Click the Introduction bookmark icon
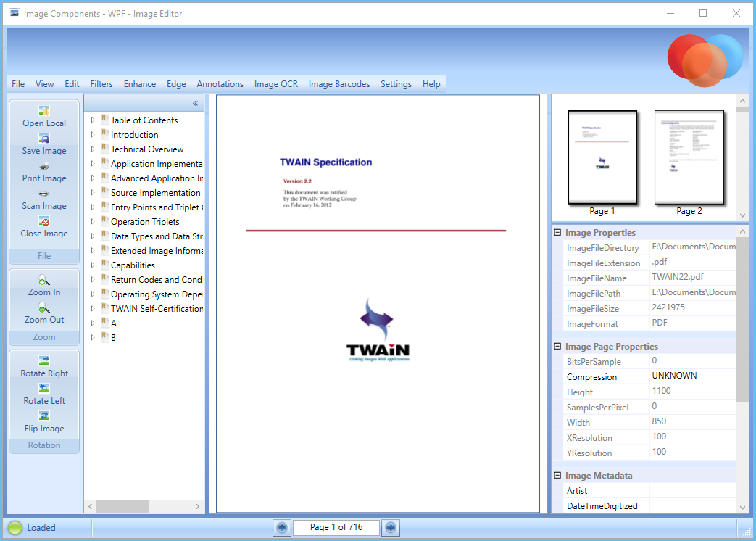The width and height of the screenshot is (756, 541). click(104, 134)
